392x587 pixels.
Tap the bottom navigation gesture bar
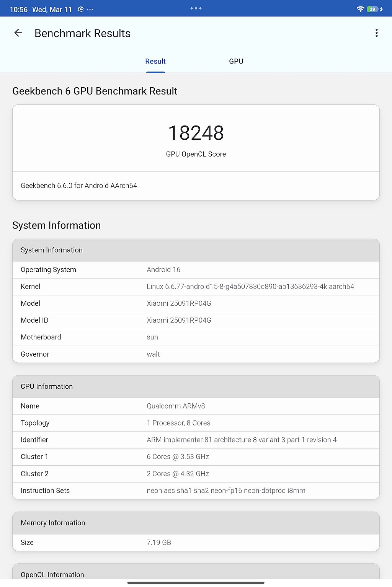click(x=196, y=583)
